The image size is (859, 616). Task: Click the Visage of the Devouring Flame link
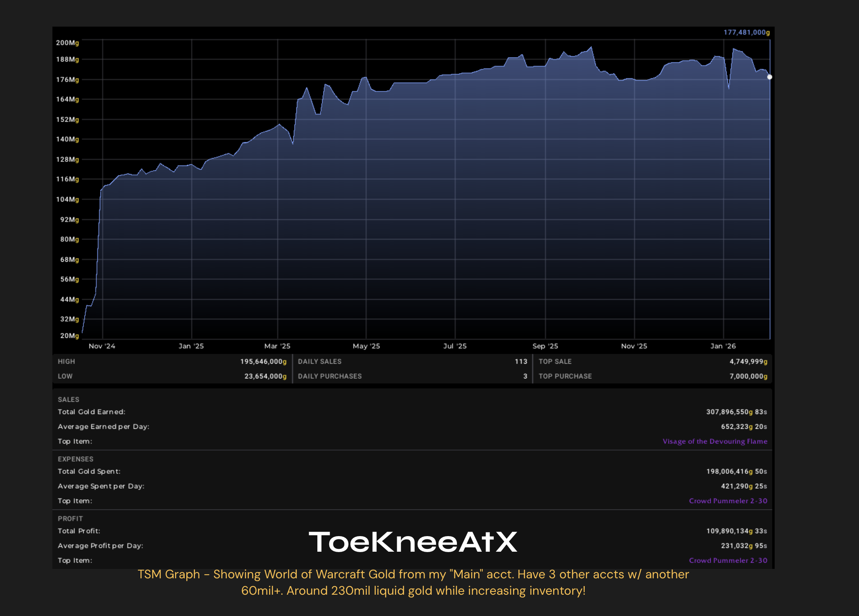[x=714, y=441]
